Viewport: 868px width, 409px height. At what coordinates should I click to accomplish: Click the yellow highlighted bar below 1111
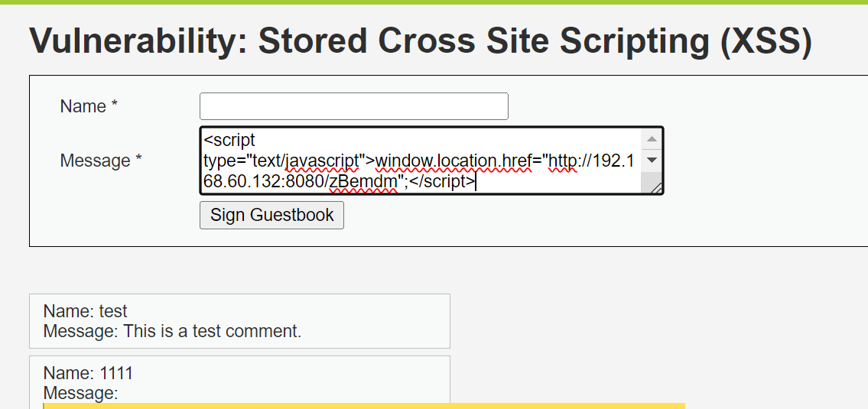coord(364,405)
